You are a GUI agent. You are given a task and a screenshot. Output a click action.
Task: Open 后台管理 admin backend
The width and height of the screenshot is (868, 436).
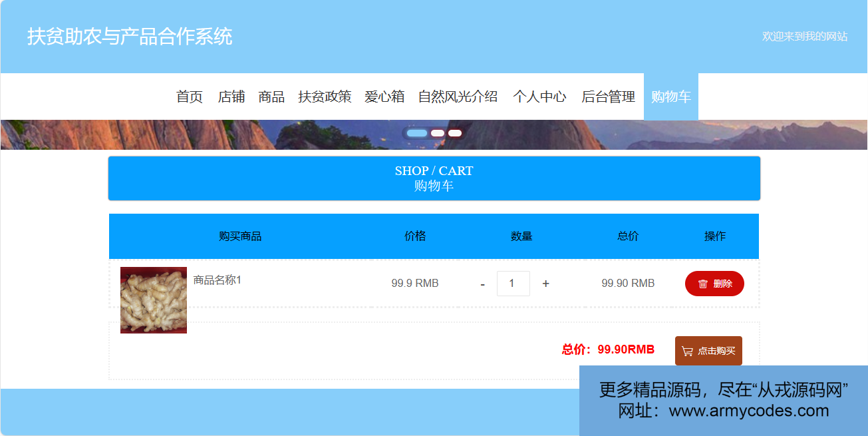coord(609,97)
